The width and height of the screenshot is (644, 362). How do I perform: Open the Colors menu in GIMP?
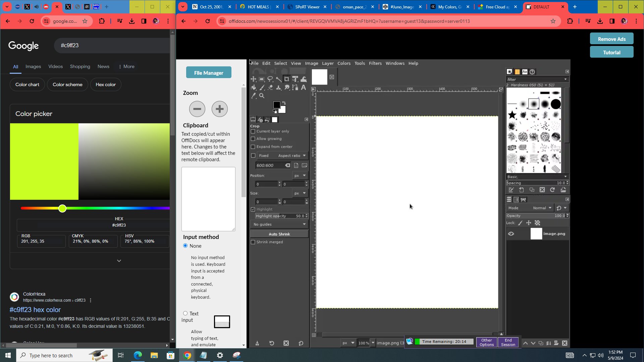tap(344, 63)
